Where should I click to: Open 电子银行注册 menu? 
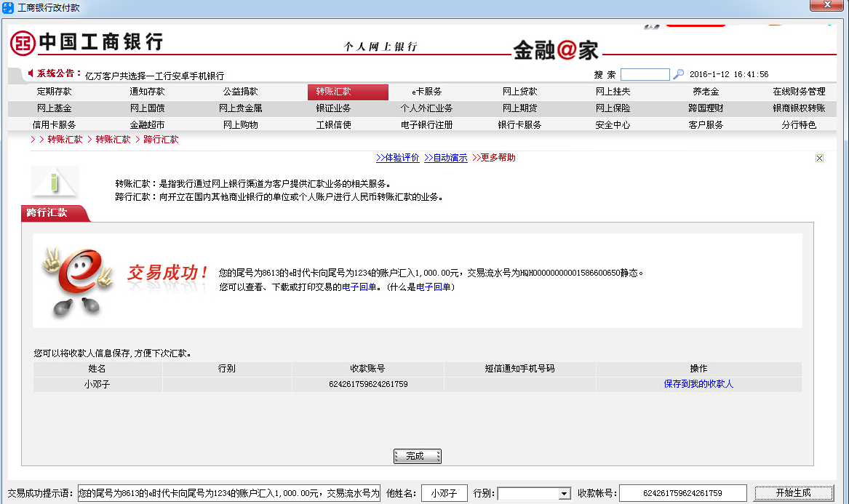[x=426, y=124]
